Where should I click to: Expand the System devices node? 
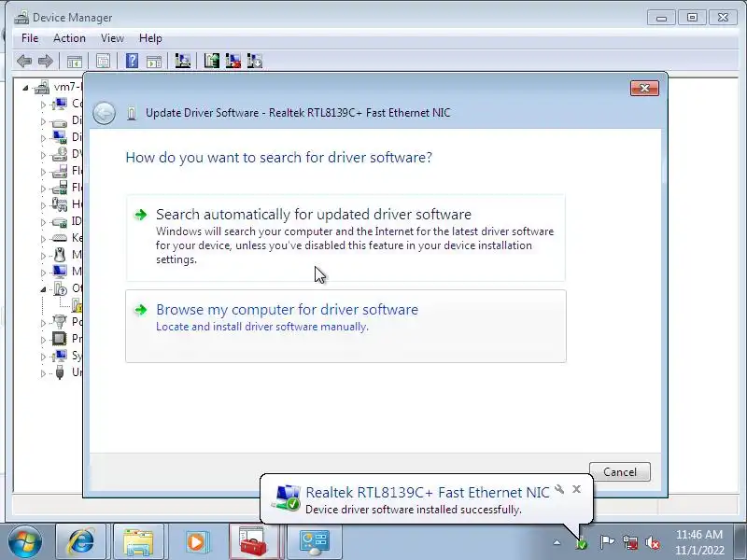coord(43,357)
